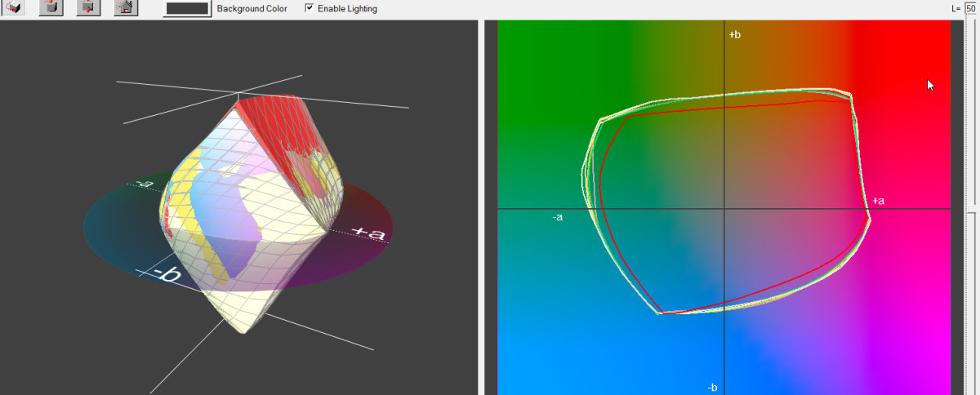The image size is (980, 395).
Task: Click the L= lightness value field
Action: point(970,8)
